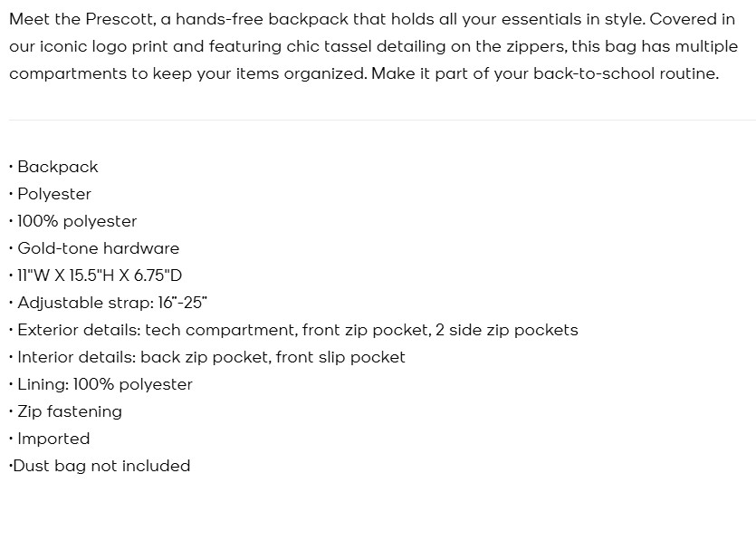Image resolution: width=756 pixels, height=541 pixels.
Task: Click the "Zip fastening" bullet
Action: pyautogui.click(x=70, y=411)
